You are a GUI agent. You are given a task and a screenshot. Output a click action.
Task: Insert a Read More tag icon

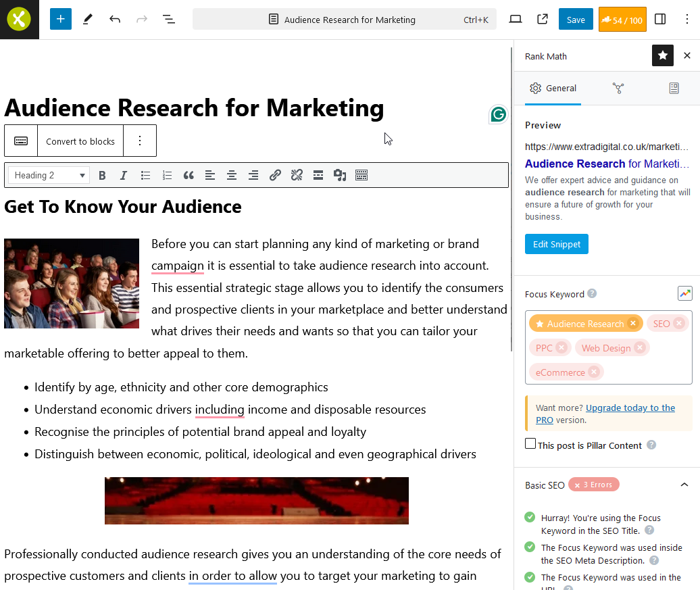click(x=318, y=175)
